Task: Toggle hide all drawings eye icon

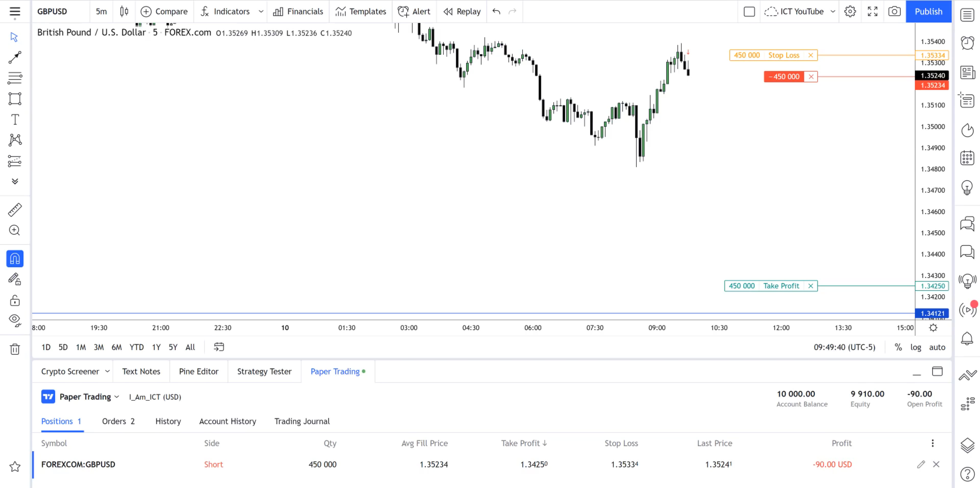Action: tap(15, 320)
